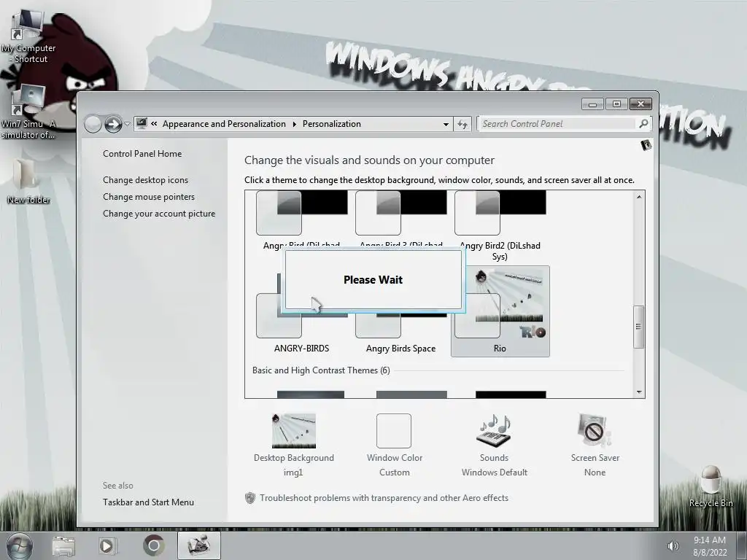Expand the address bar history dropdown
This screenshot has width=747, height=560.
tap(446, 124)
